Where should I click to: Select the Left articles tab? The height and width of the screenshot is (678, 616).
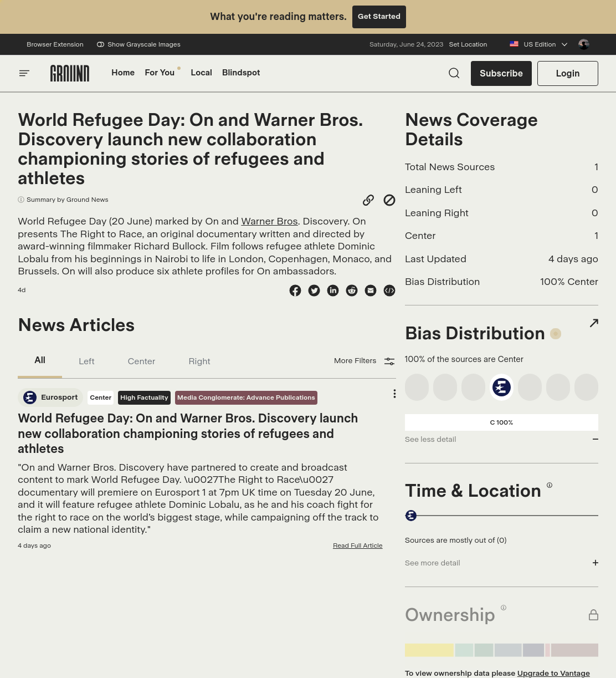click(x=86, y=361)
